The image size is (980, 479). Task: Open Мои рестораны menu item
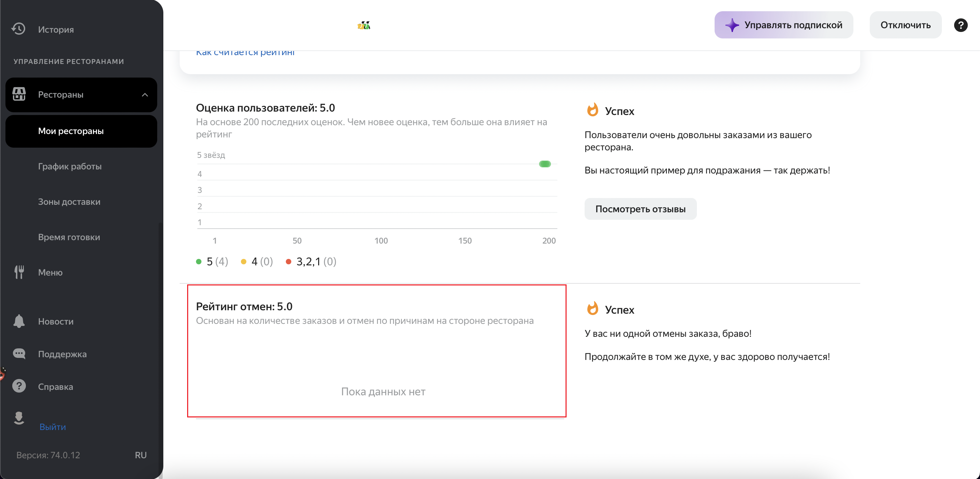(x=71, y=131)
